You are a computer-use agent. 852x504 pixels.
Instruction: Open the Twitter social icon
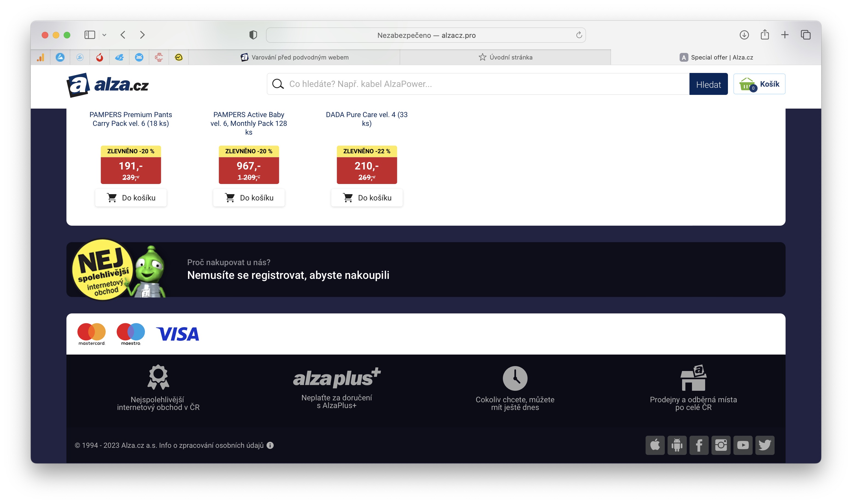765,445
